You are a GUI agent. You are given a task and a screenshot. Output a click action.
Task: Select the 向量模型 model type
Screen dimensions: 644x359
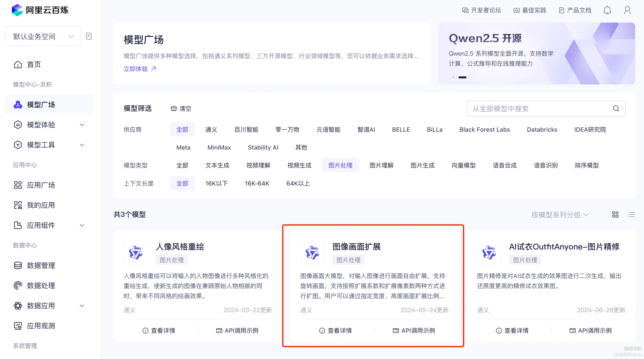[x=464, y=165]
